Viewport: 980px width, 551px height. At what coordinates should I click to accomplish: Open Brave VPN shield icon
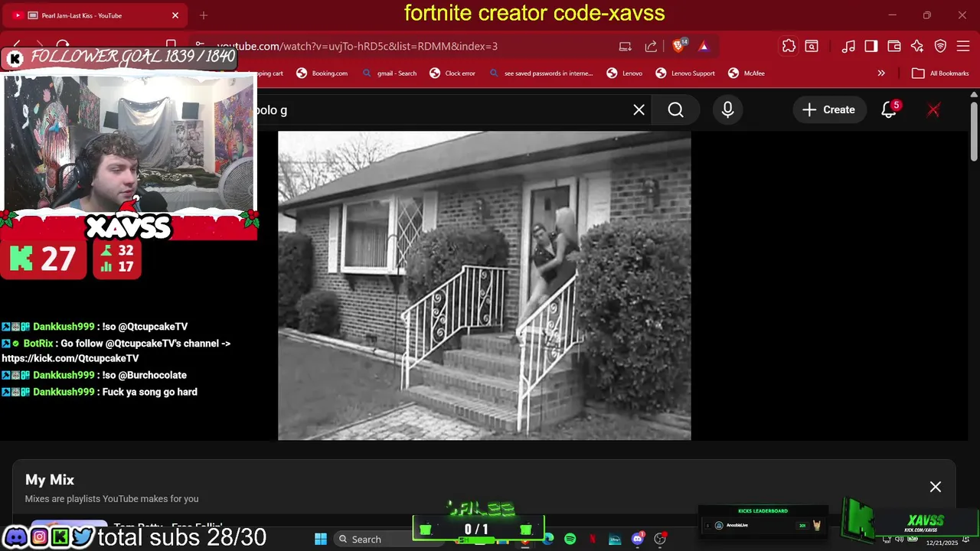coord(940,46)
